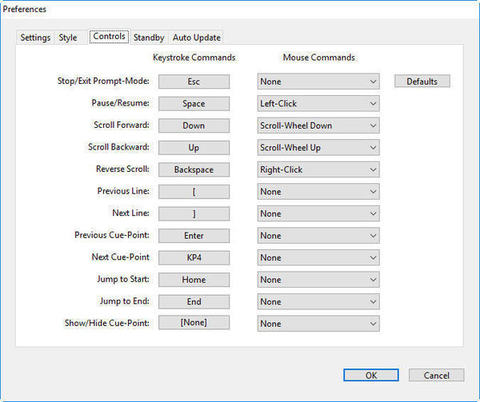Change the Home keystroke for Jump to Start
The width and height of the screenshot is (480, 402).
click(x=194, y=280)
